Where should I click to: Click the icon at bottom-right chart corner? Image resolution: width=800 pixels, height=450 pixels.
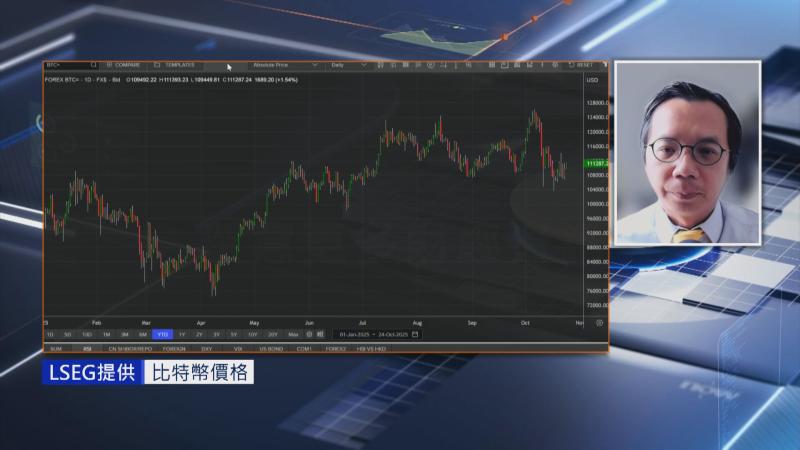tap(600, 322)
